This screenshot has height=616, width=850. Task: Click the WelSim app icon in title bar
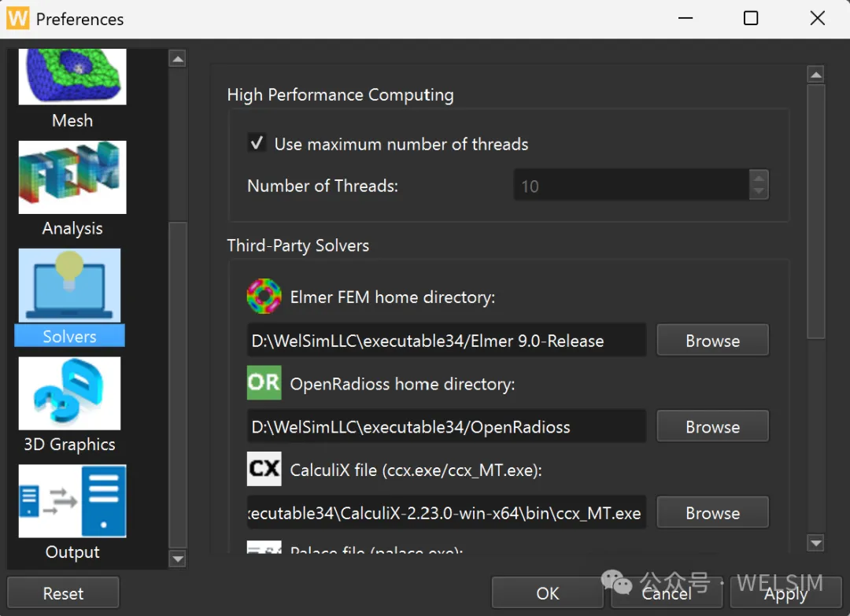18,18
